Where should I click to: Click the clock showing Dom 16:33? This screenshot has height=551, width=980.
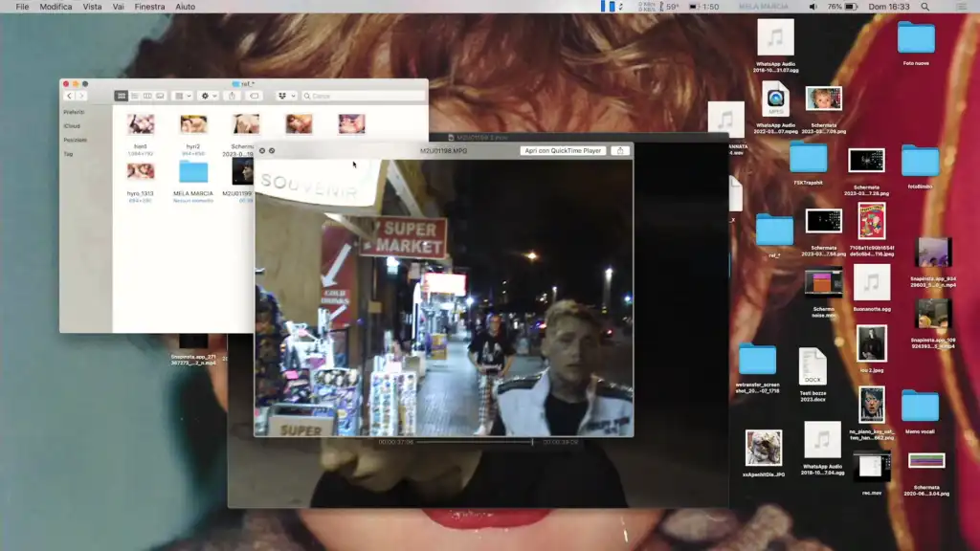(x=889, y=7)
